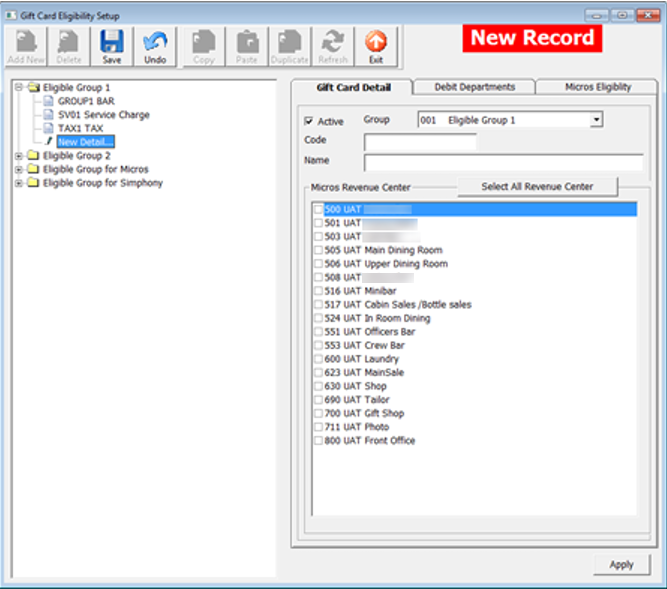Enable the 623 UAT MainSale checkbox

[318, 373]
